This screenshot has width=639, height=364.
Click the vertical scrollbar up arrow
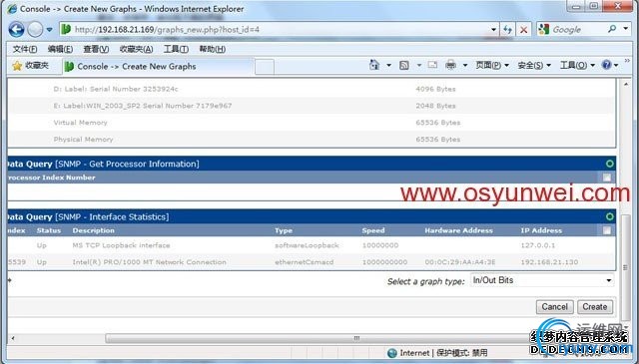[626, 84]
